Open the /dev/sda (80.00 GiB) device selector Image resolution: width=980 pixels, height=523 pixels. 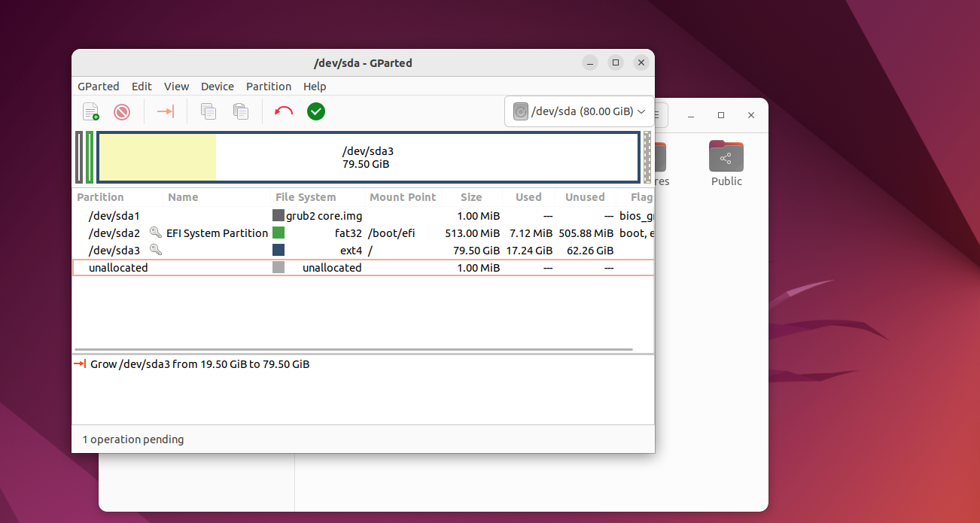click(x=579, y=111)
